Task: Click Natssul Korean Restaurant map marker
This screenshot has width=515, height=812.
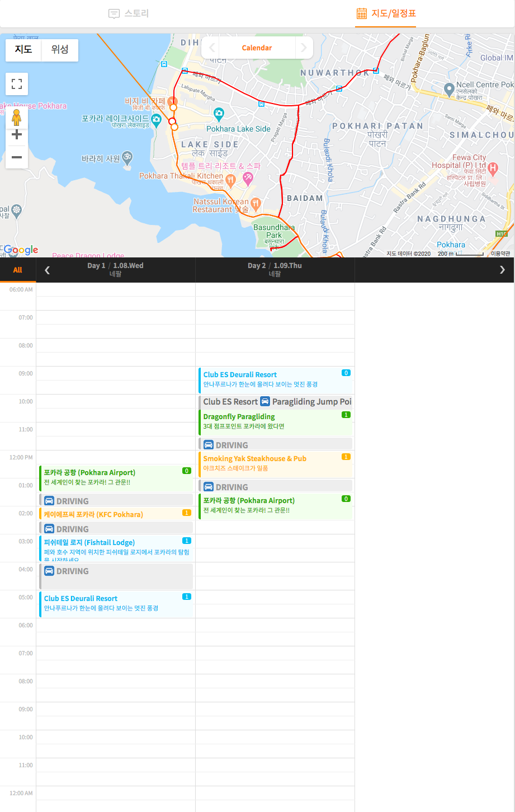Action: pos(256,203)
